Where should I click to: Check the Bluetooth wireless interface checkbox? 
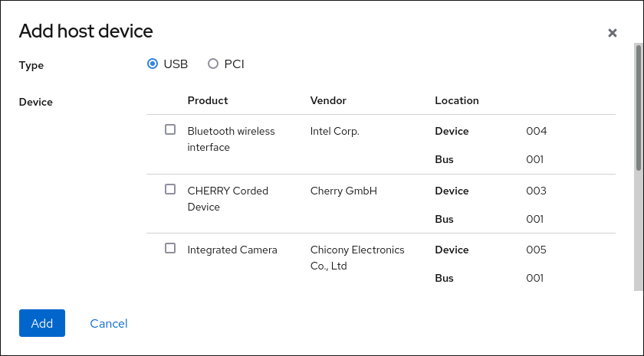[170, 130]
